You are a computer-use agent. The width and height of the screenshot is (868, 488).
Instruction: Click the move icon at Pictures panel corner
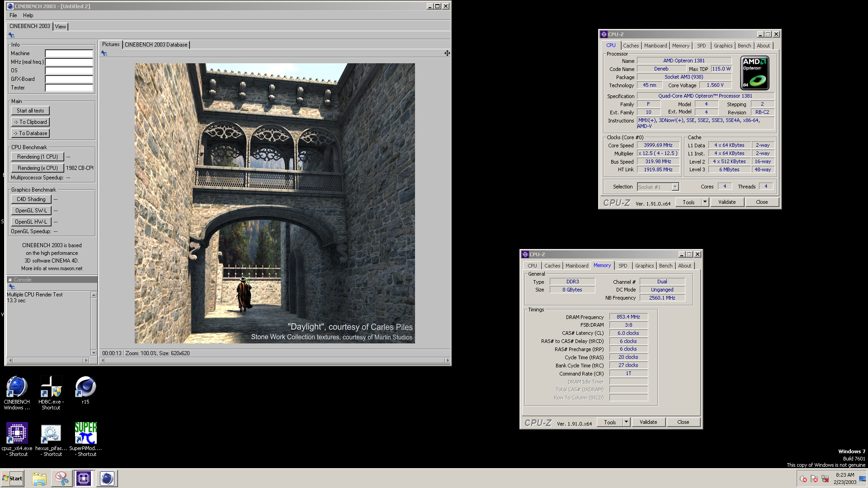[447, 53]
